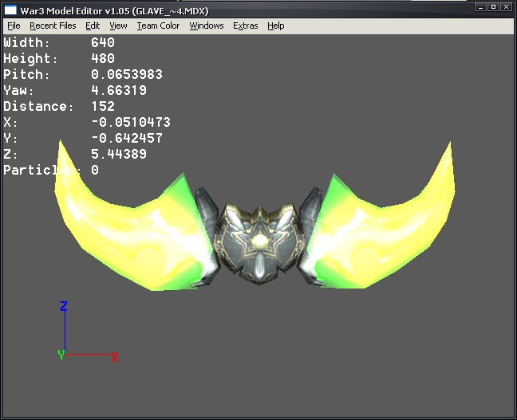517x420 pixels.
Task: Close the War3 Model Editor window
Action: coord(506,6)
